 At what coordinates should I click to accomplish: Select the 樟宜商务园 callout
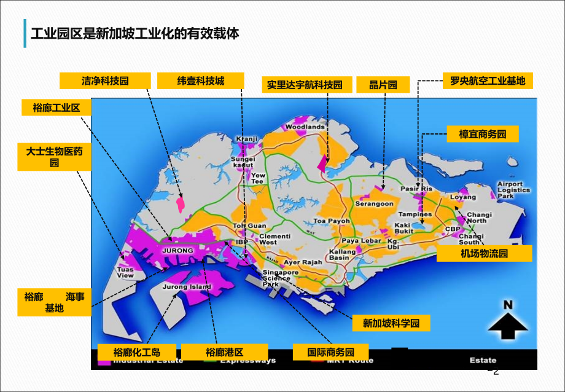[x=482, y=133]
